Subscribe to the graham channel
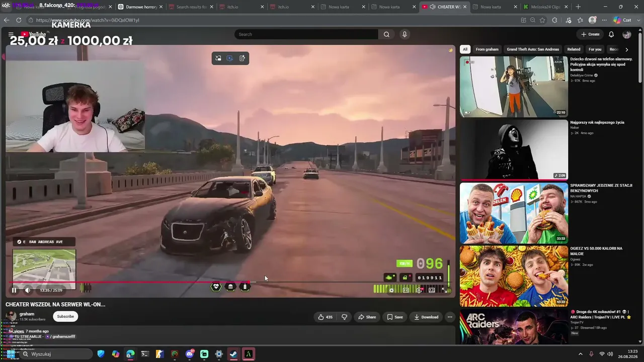The height and width of the screenshot is (362, 644). coord(65,317)
